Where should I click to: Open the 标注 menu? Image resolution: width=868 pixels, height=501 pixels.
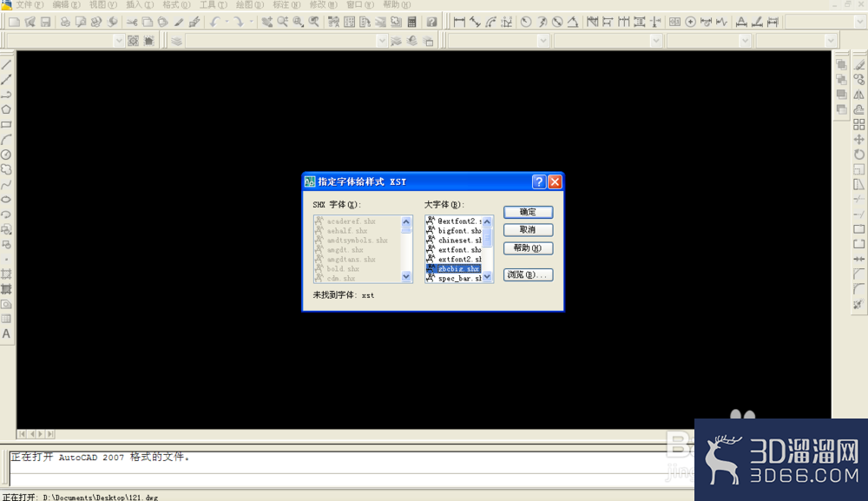pos(286,4)
